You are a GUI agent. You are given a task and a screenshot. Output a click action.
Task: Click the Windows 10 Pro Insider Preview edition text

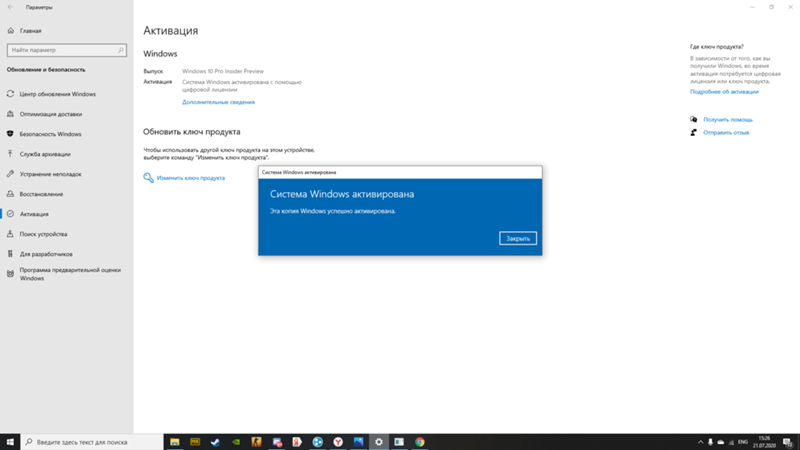[223, 71]
